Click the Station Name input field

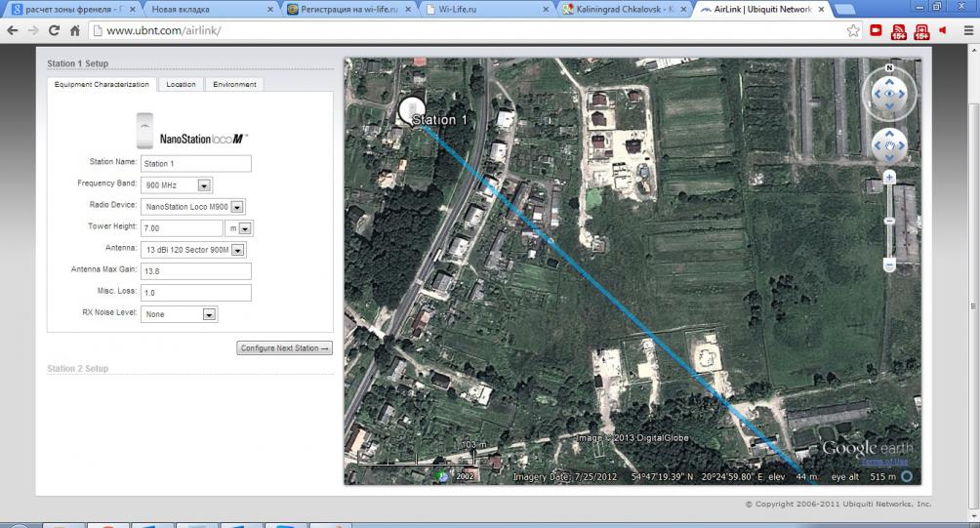195,164
